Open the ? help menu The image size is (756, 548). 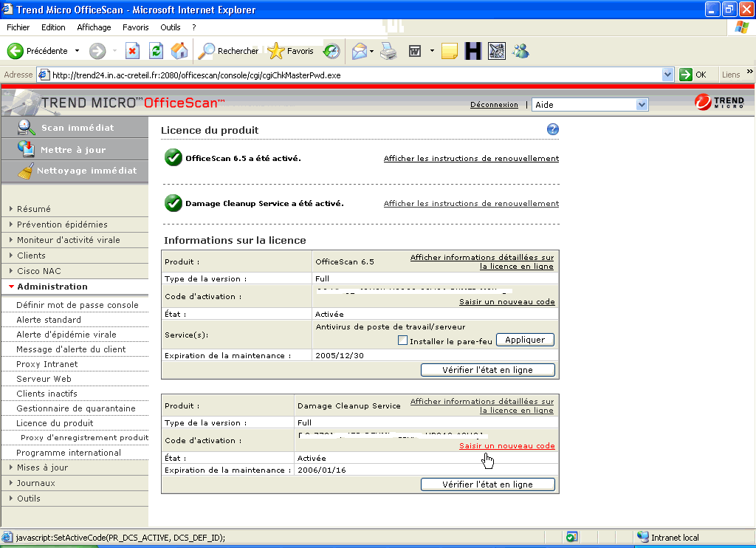click(x=194, y=27)
